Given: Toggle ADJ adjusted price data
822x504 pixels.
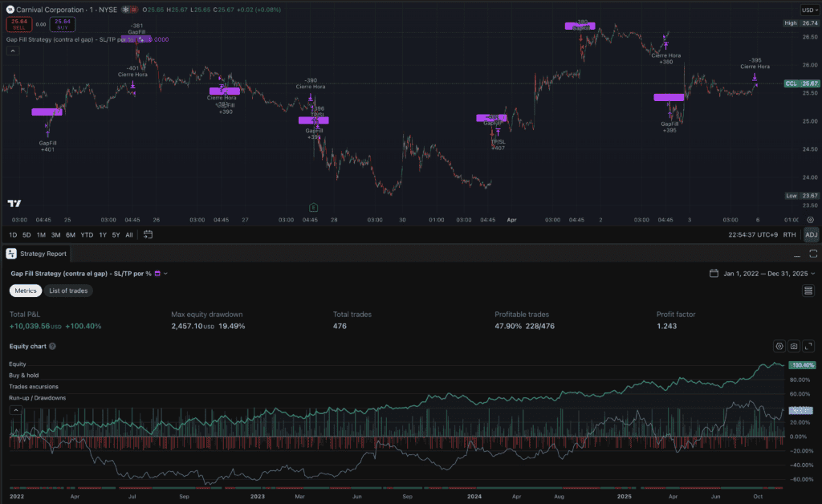Looking at the screenshot, I should pyautogui.click(x=811, y=234).
